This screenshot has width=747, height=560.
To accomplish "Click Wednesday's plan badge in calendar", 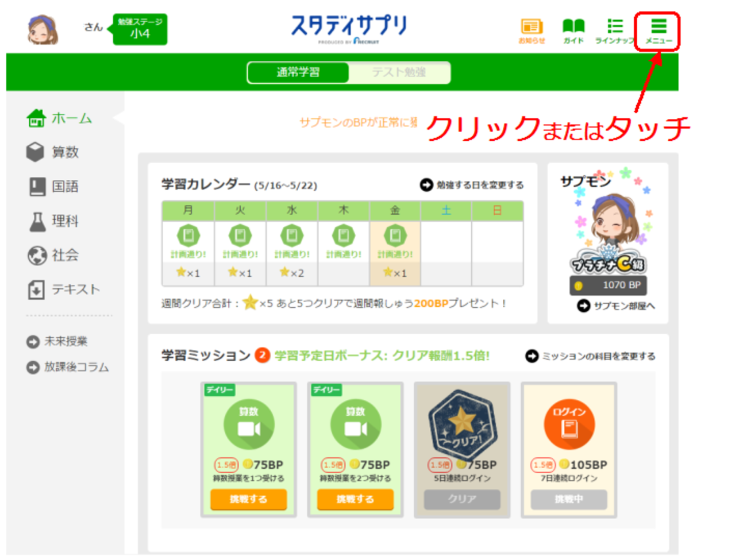I will point(291,235).
